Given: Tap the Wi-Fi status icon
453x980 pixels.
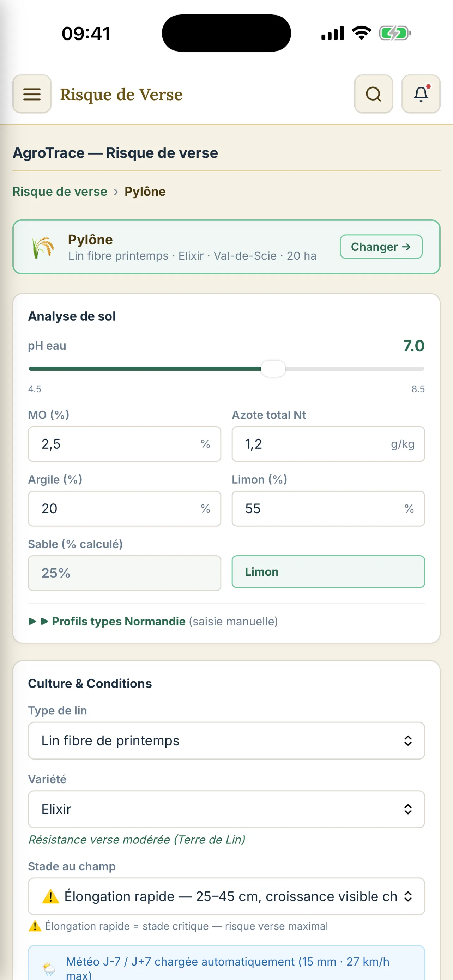Looking at the screenshot, I should (361, 33).
